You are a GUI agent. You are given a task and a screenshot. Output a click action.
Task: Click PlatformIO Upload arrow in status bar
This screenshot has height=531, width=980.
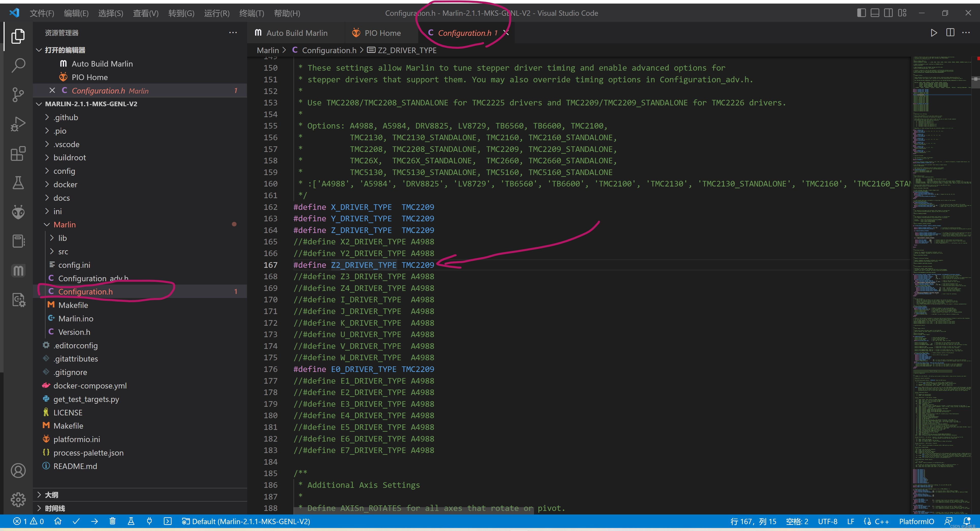pyautogui.click(x=94, y=521)
